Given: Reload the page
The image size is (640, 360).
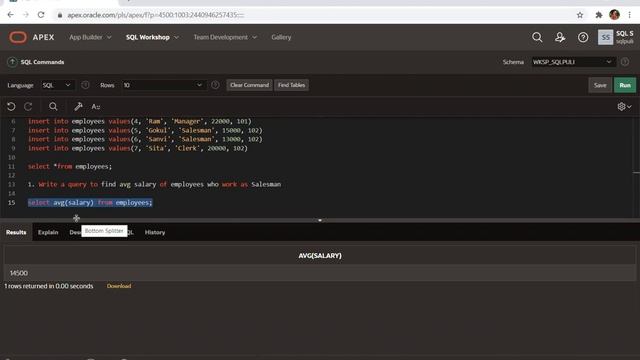Looking at the screenshot, I should pyautogui.click(x=41, y=15).
